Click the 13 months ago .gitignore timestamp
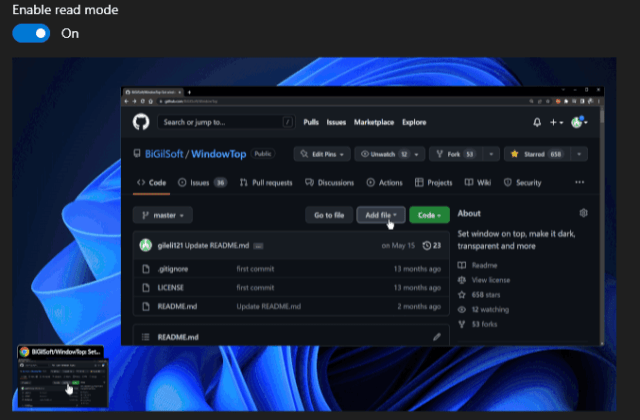 click(x=417, y=269)
